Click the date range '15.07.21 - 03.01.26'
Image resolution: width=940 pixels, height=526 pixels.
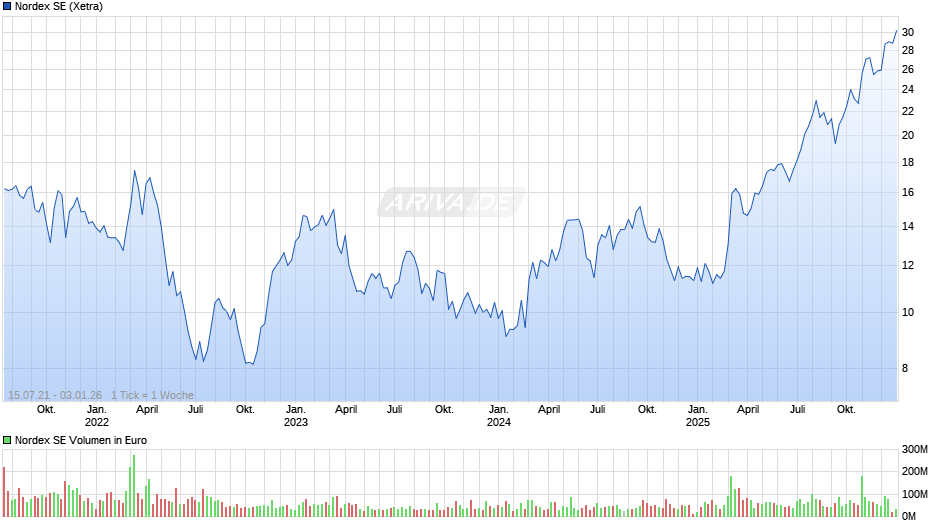(55, 395)
